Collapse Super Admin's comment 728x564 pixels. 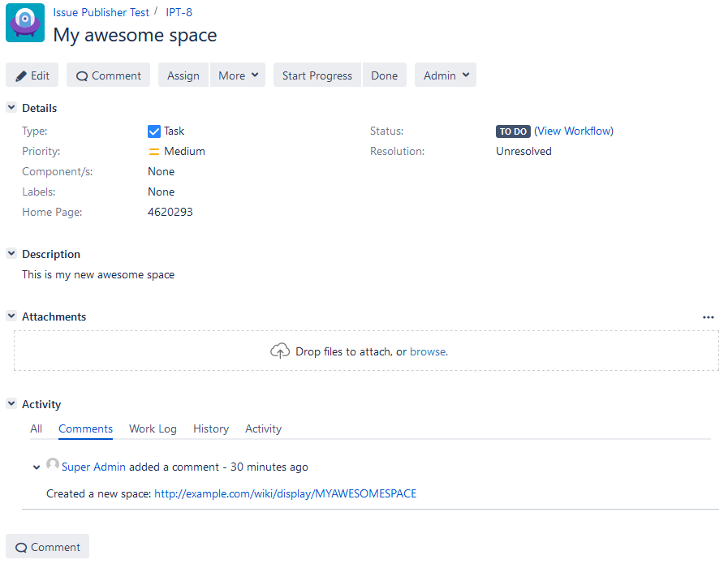(37, 467)
